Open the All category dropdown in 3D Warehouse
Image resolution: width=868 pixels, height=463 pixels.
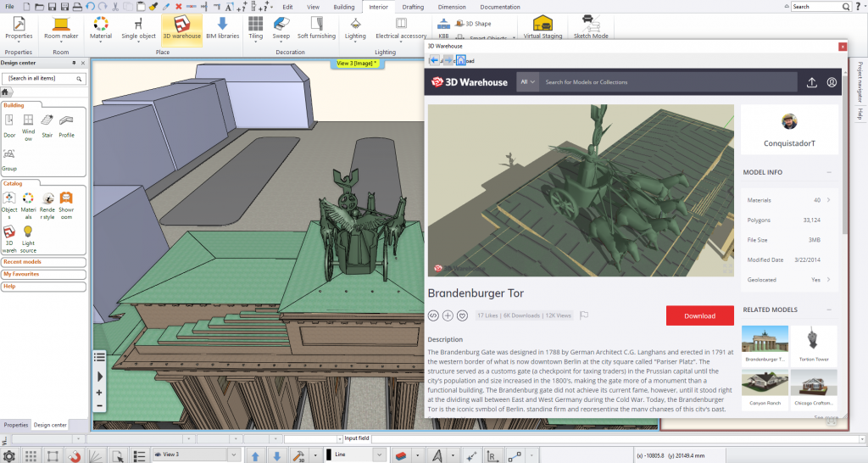pos(527,82)
